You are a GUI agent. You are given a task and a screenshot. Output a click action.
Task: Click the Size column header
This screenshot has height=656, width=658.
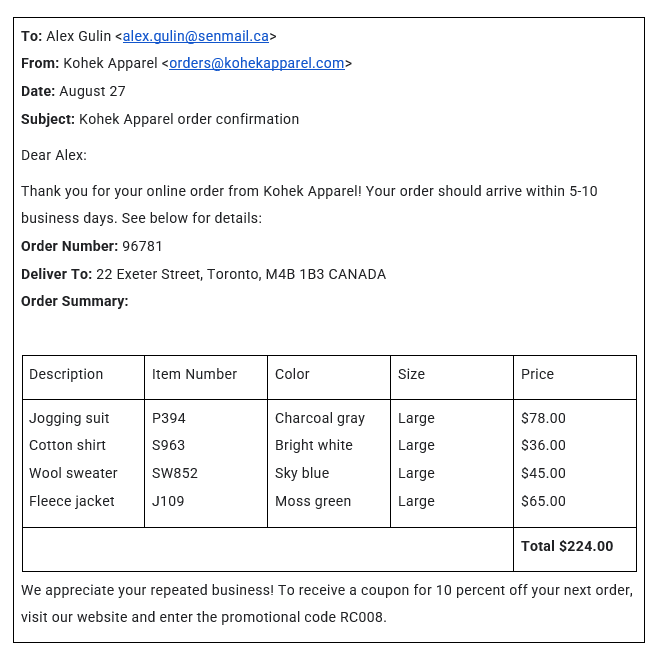pos(411,374)
